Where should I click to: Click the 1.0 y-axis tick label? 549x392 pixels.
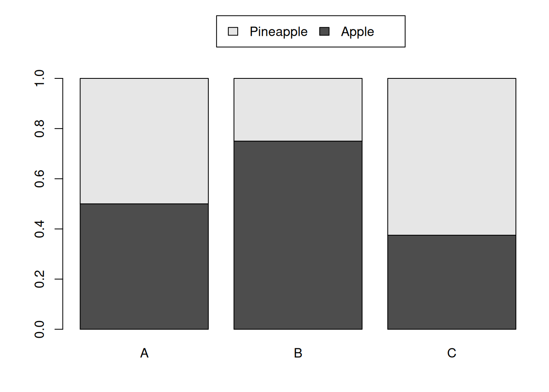[x=39, y=78]
